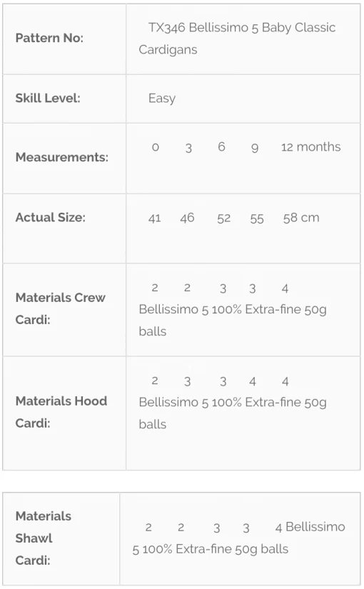Click the Materials Crew Cardi: label
The height and width of the screenshot is (589, 364).
[x=61, y=308]
